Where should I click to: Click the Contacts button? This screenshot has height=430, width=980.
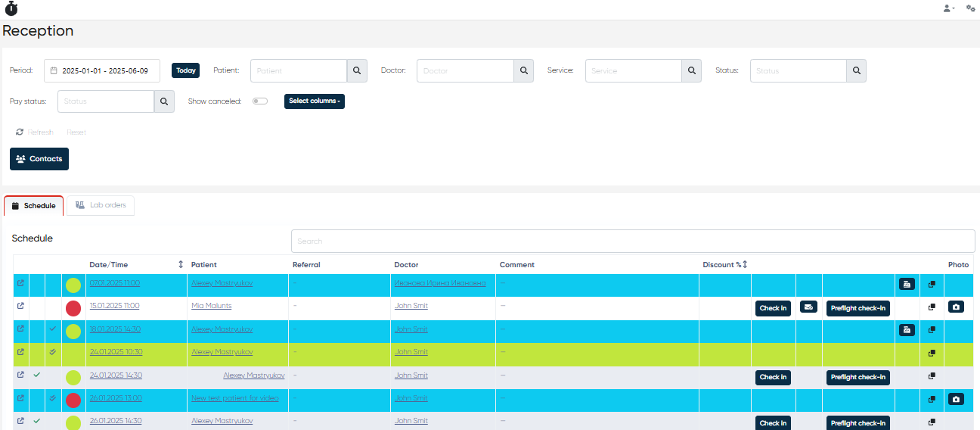tap(39, 159)
